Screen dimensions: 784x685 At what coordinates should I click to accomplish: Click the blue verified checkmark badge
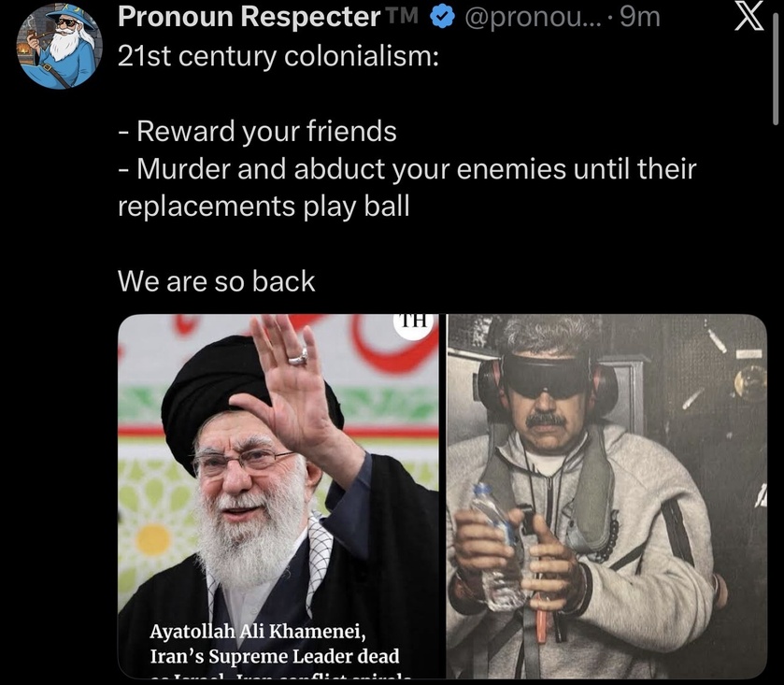(x=442, y=18)
